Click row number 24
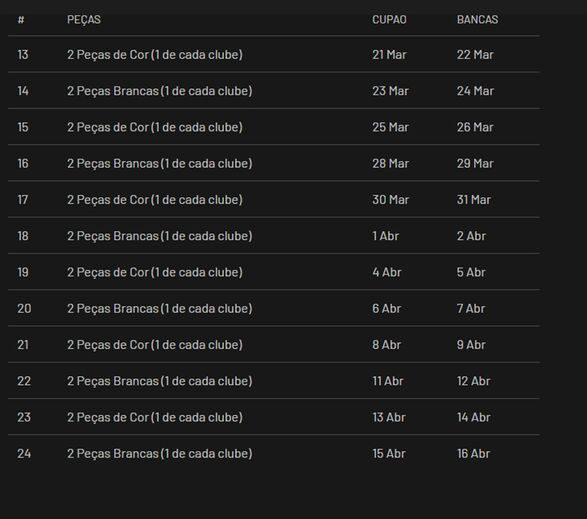This screenshot has height=519, width=587. (x=24, y=454)
